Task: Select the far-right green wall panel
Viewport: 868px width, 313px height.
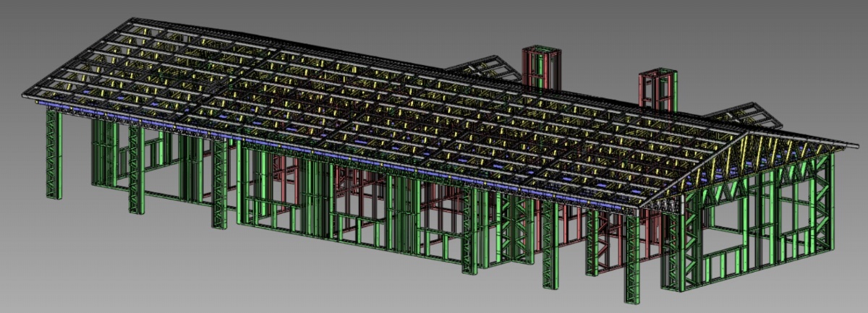Action: [x=822, y=210]
